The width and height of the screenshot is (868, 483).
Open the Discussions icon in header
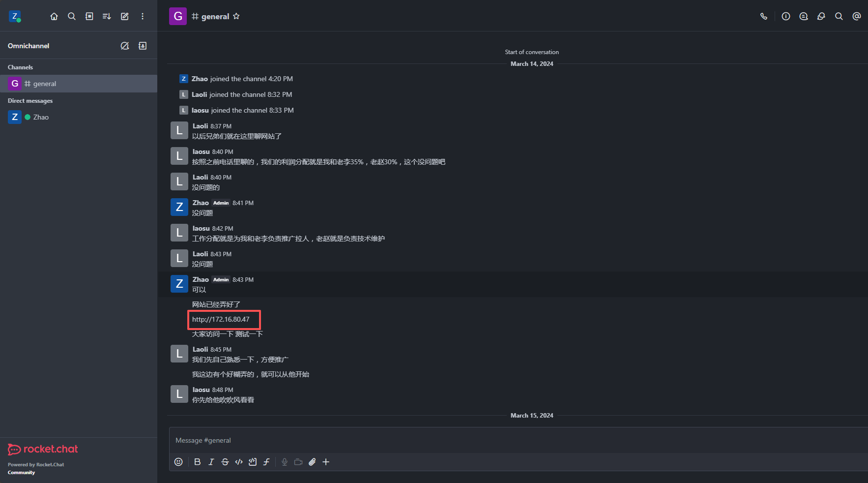(x=821, y=16)
